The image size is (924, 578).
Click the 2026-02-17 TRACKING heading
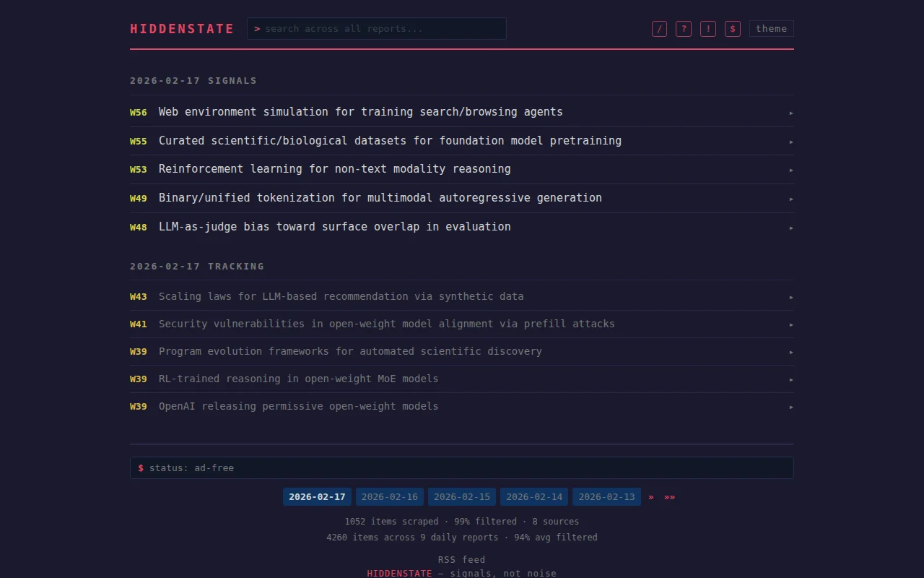[197, 267]
